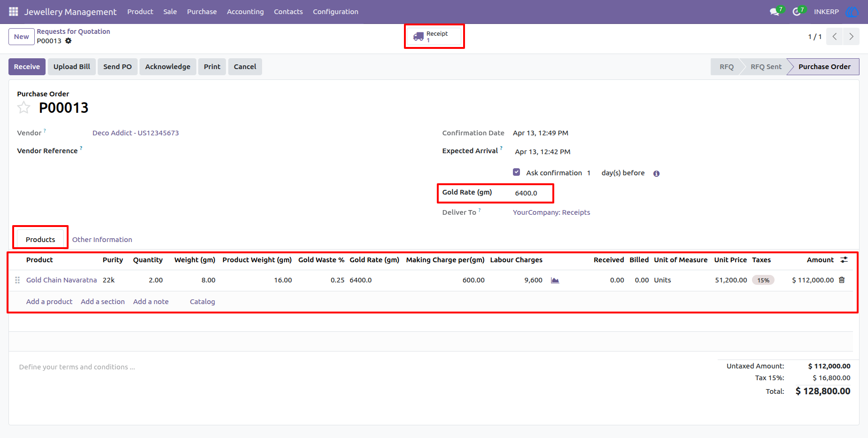Viewport: 868px width, 438px height.
Task: Open the Receipt smart button
Action: [x=434, y=37]
